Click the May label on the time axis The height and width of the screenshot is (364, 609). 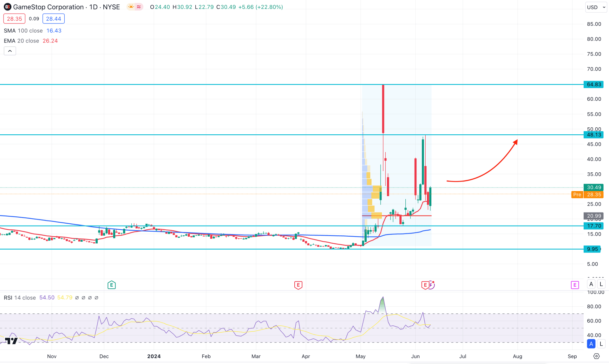pos(361,356)
